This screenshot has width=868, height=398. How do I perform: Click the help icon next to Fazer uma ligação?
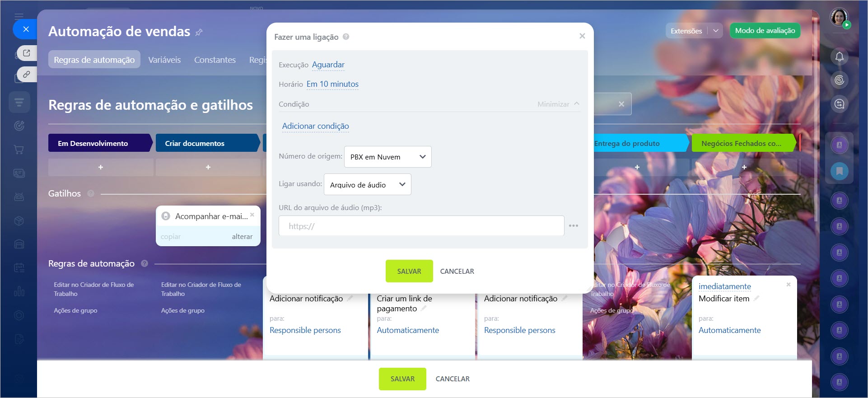(x=346, y=37)
